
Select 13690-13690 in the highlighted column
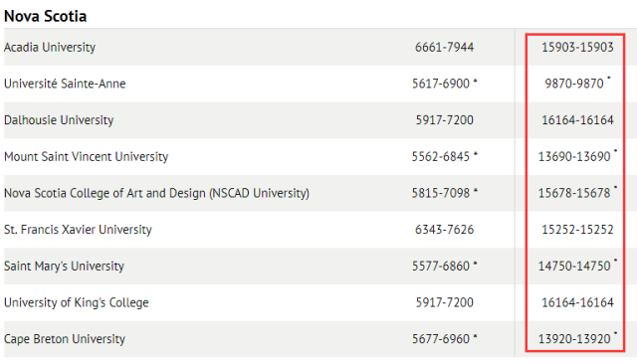tap(574, 156)
